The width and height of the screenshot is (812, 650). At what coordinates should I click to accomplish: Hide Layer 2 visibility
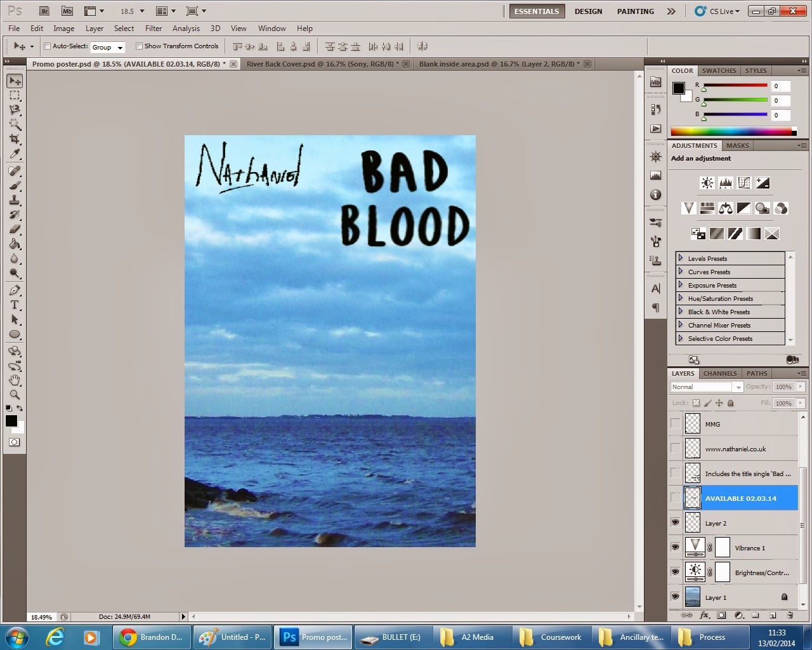pos(675,522)
